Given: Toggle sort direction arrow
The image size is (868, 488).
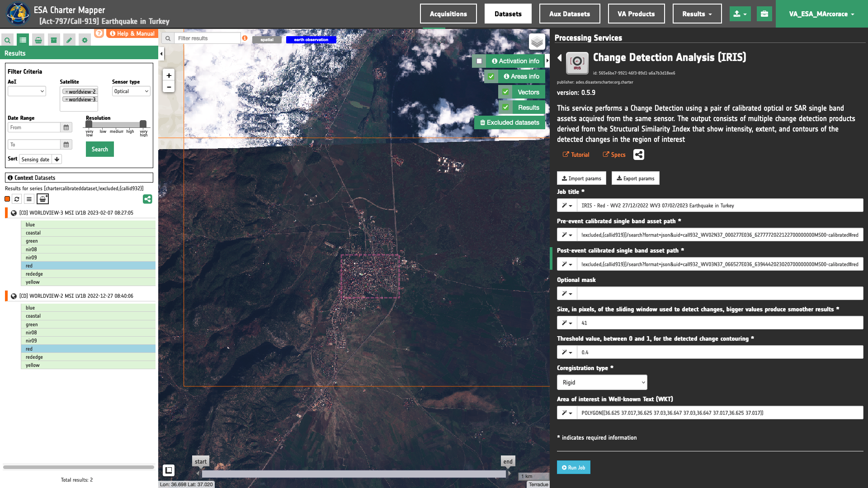Looking at the screenshot, I should [57, 159].
